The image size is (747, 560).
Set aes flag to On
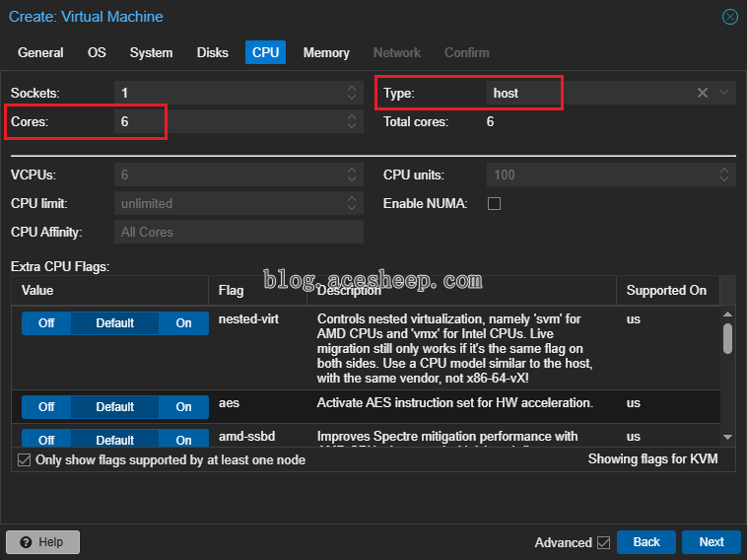(x=183, y=407)
